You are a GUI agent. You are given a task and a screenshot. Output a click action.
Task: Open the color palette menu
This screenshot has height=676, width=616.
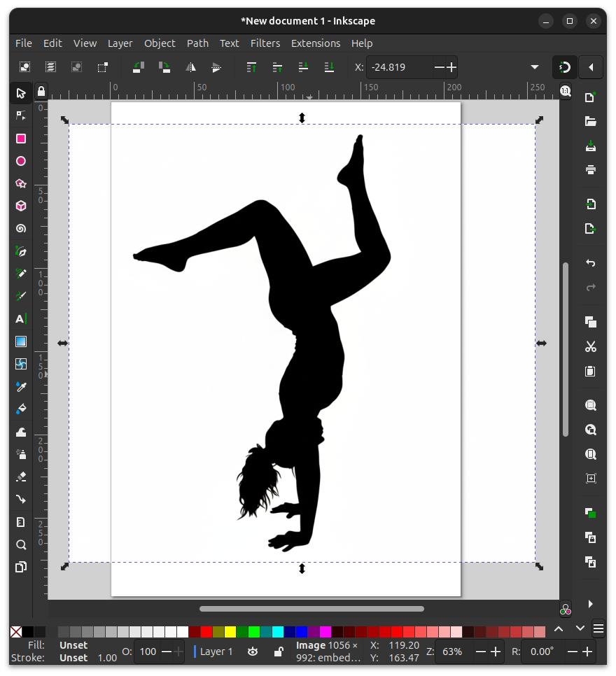coord(598,629)
